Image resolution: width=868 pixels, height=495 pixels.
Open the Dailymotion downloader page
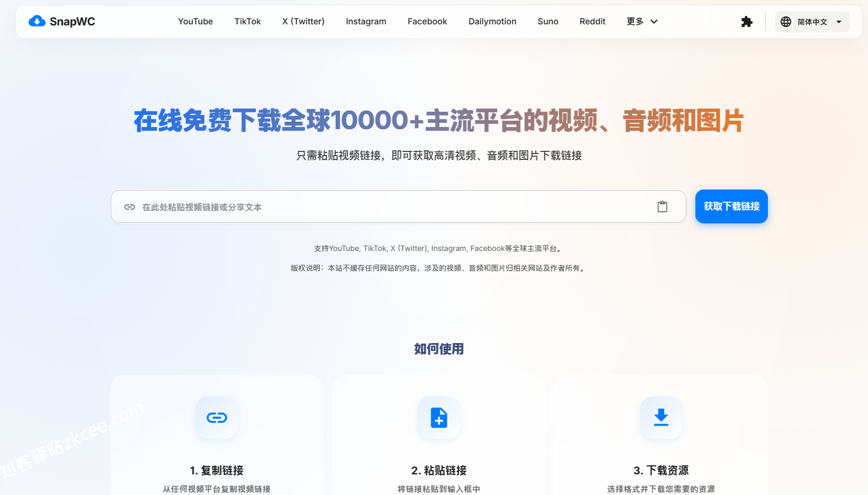coord(492,22)
